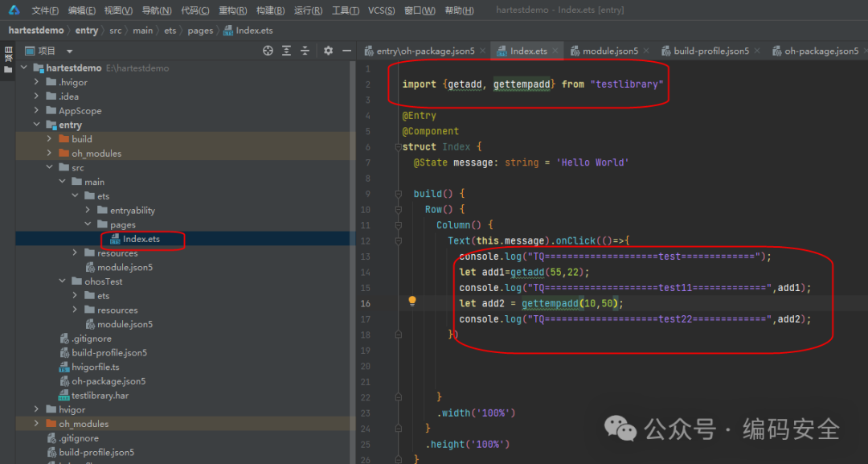This screenshot has width=868, height=464.
Task: Click the fold marker beside struct Index line
Action: point(398,146)
